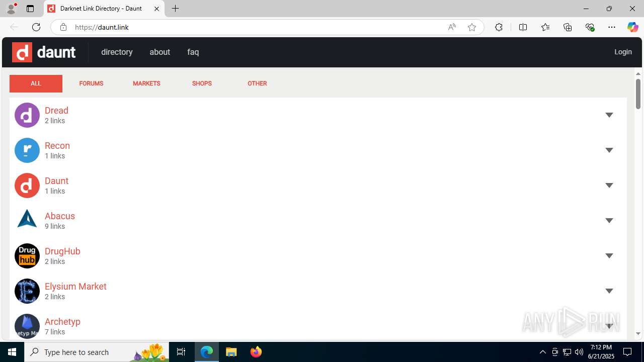Open the directory nav menu item
The image size is (644, 362).
pyautogui.click(x=117, y=52)
